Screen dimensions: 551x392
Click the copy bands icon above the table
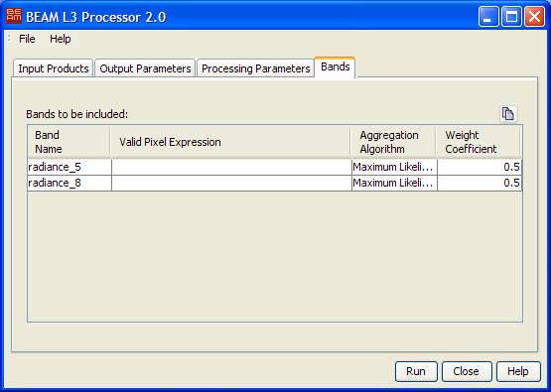[x=508, y=114]
